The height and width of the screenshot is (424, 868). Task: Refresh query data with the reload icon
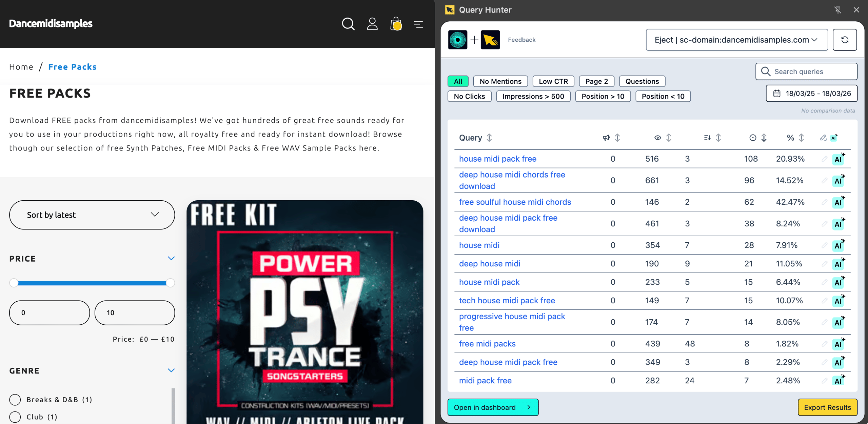(x=845, y=40)
